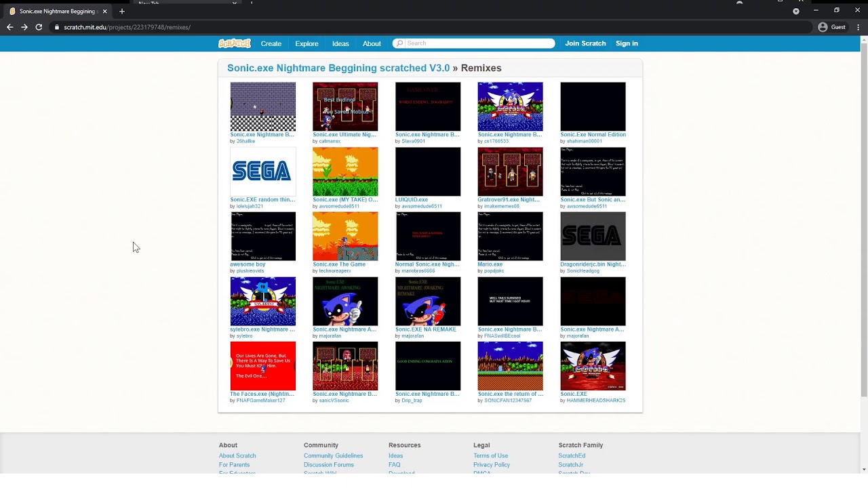
Task: Open the Sonic.EXE random thin... title link
Action: tap(262, 200)
